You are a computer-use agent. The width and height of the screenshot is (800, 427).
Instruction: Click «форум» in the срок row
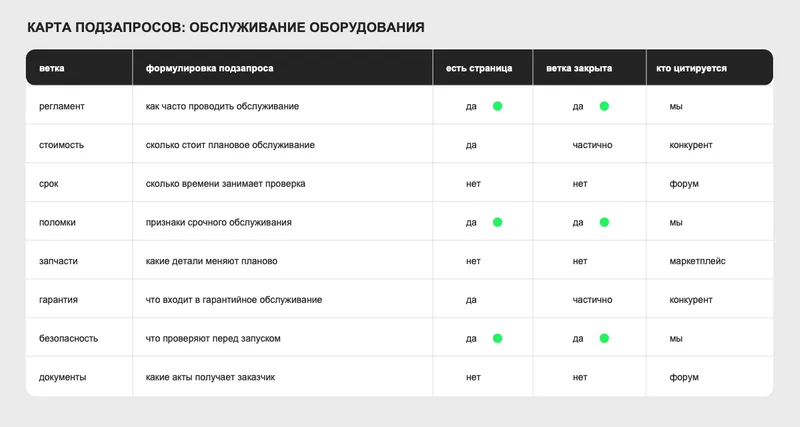684,184
